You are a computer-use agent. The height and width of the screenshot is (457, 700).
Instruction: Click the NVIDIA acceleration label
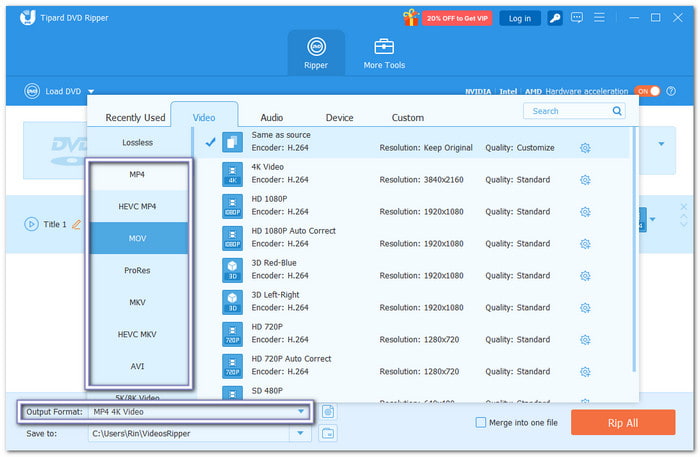478,91
